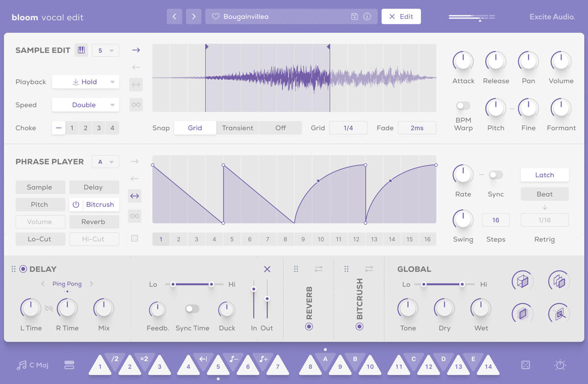588x384 pixels.
Task: Click the Latch button
Action: [x=544, y=175]
